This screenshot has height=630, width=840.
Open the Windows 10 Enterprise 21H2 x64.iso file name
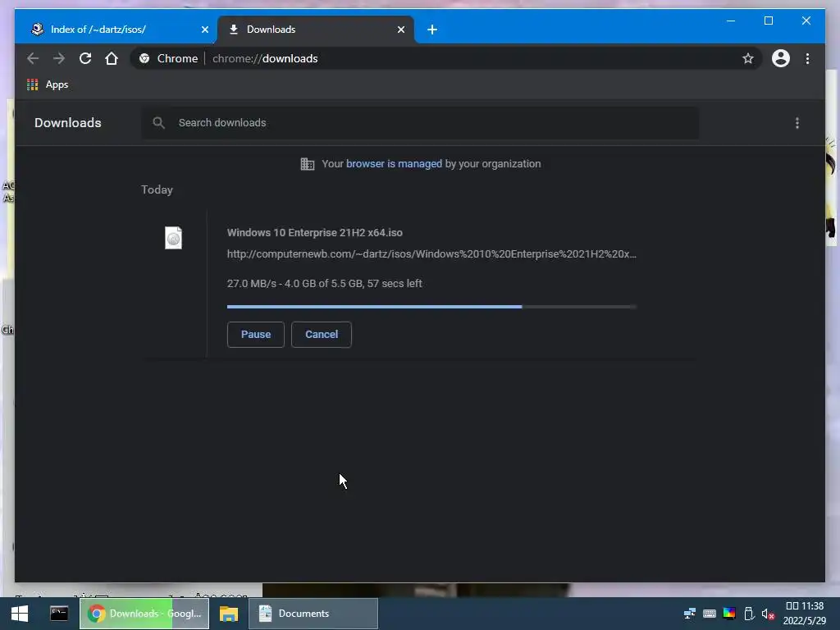click(314, 232)
